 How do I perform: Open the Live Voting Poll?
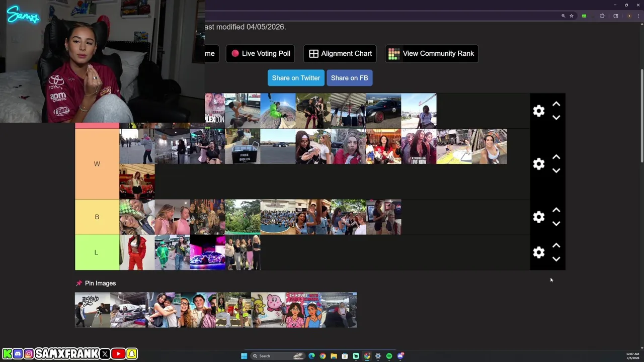click(x=261, y=53)
